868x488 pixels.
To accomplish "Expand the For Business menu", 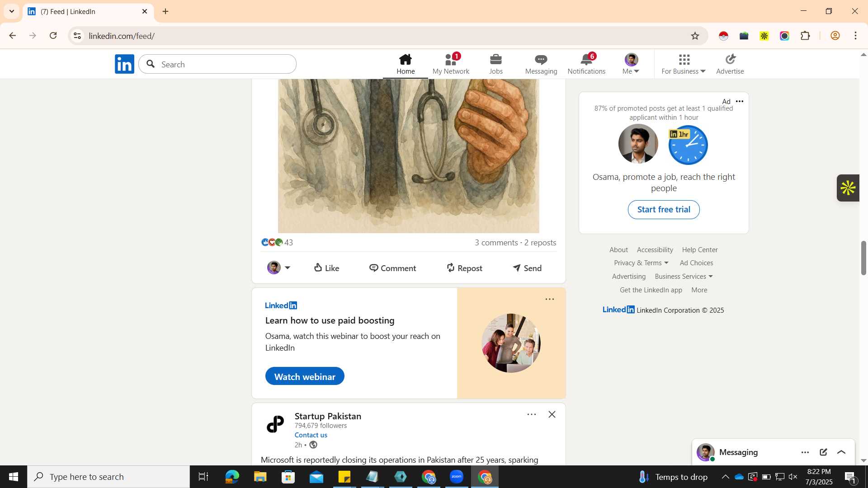I will (684, 64).
